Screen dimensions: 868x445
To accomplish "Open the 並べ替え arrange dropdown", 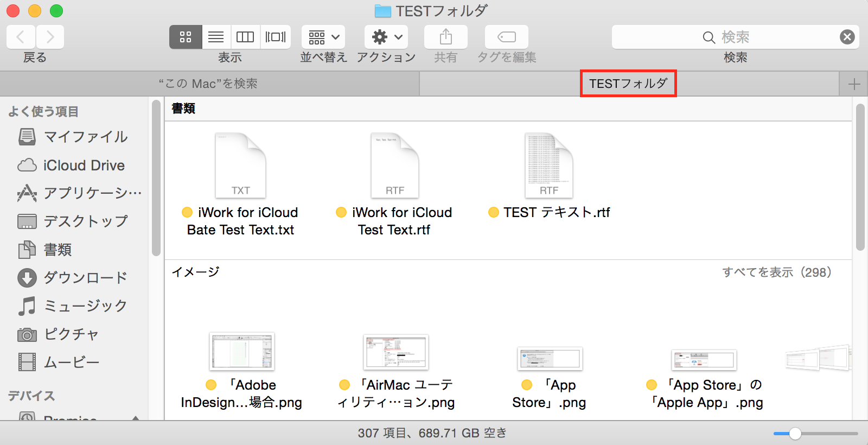I will [323, 37].
